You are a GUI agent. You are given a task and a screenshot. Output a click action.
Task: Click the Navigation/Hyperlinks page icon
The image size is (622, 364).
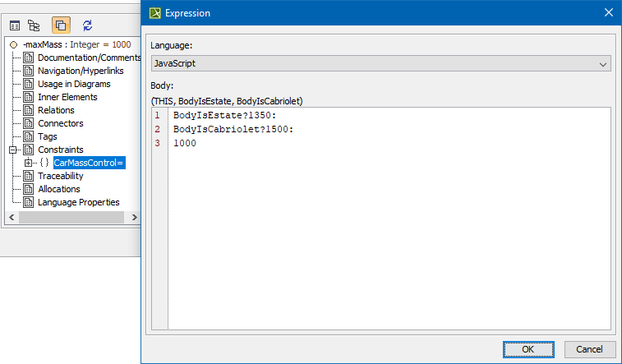pyautogui.click(x=28, y=71)
